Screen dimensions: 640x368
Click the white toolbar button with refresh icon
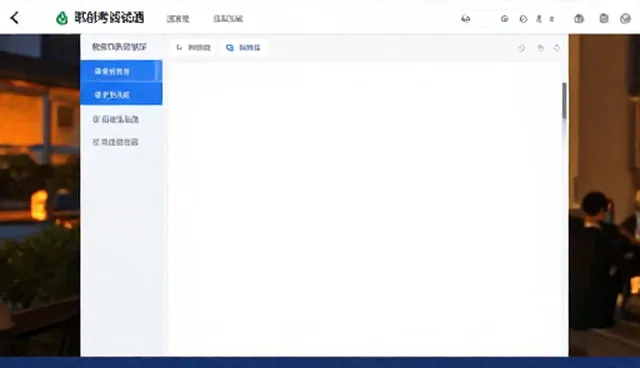click(x=193, y=48)
